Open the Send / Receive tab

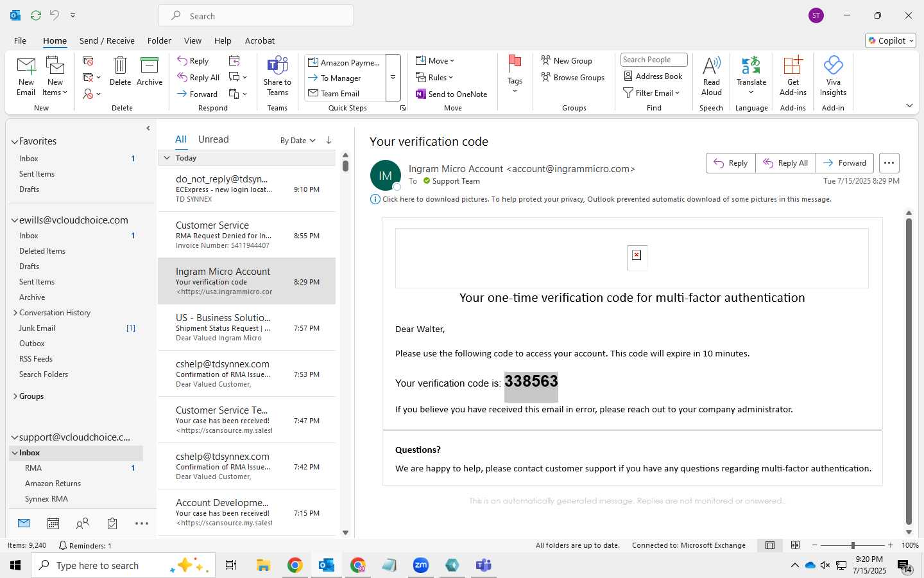(x=107, y=40)
